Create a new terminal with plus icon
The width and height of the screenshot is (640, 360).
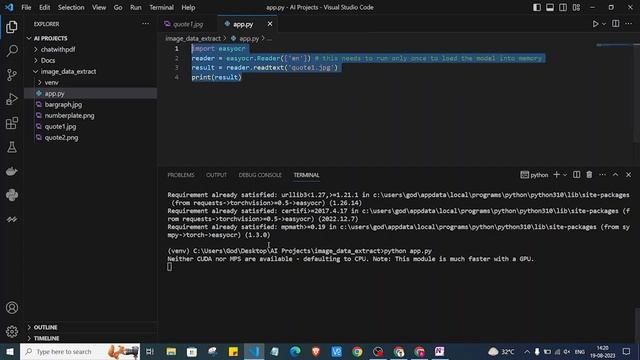coord(556,175)
